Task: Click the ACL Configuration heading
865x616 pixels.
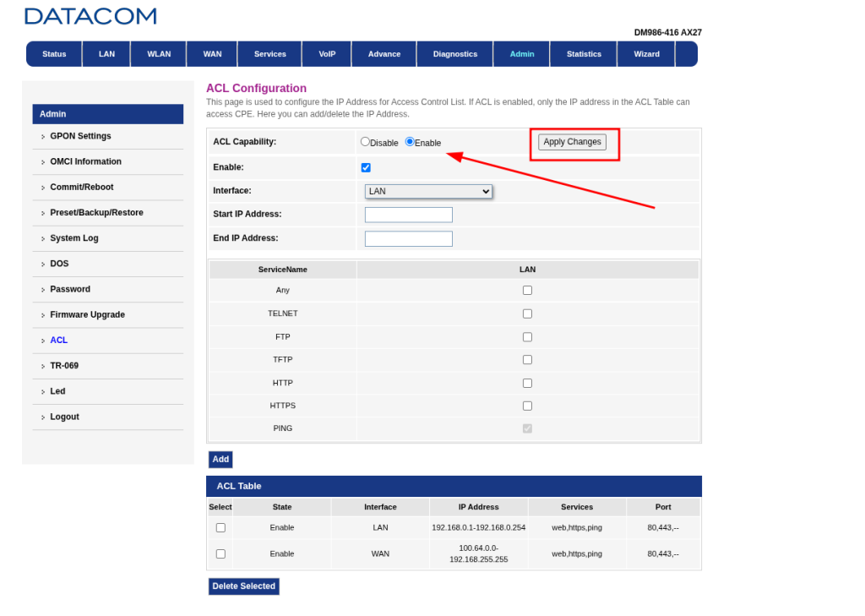Action: [x=256, y=89]
